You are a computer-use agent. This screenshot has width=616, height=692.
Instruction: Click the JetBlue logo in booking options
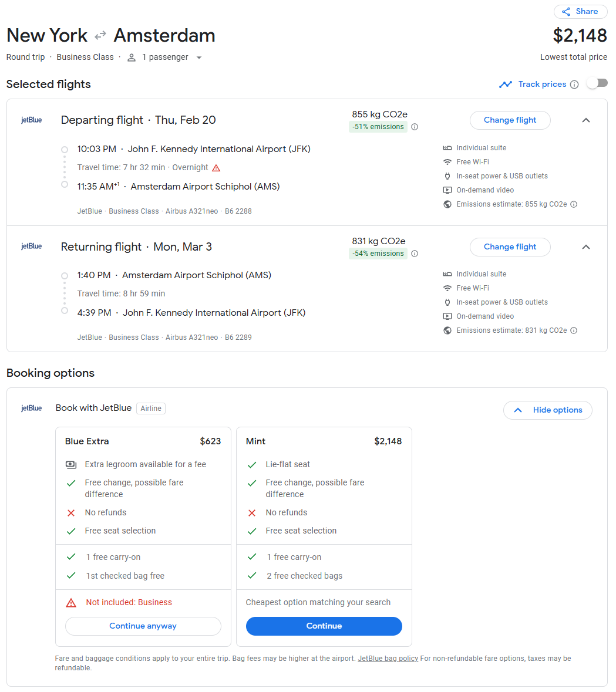click(x=32, y=408)
